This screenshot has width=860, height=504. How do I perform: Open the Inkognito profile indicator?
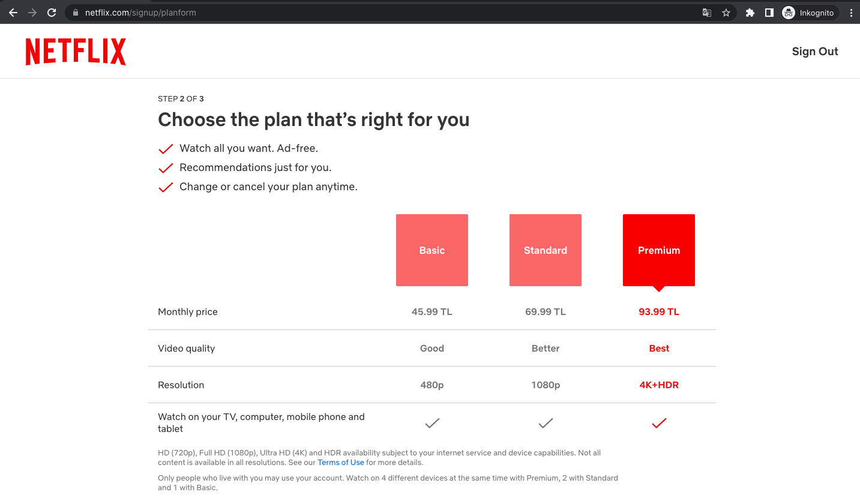(x=808, y=13)
